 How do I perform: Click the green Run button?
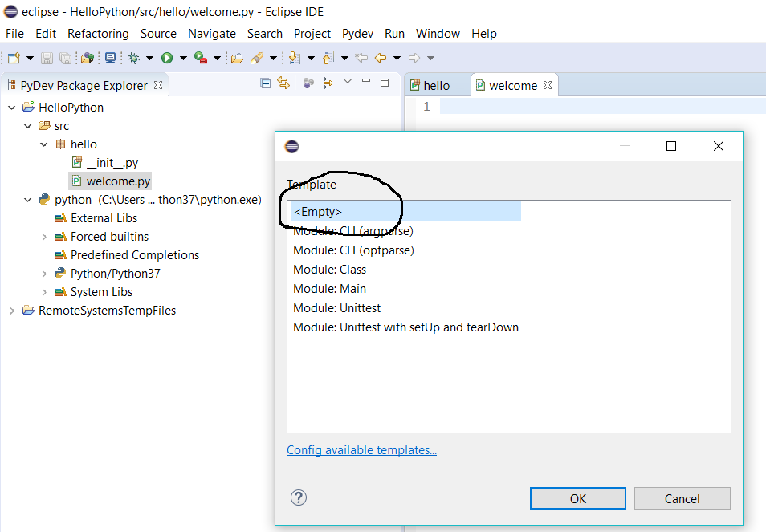167,58
